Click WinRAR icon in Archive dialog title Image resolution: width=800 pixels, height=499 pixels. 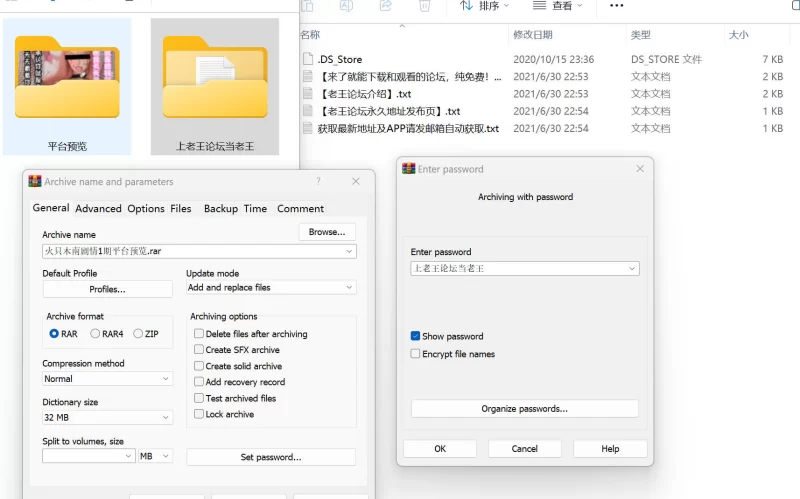coord(35,181)
